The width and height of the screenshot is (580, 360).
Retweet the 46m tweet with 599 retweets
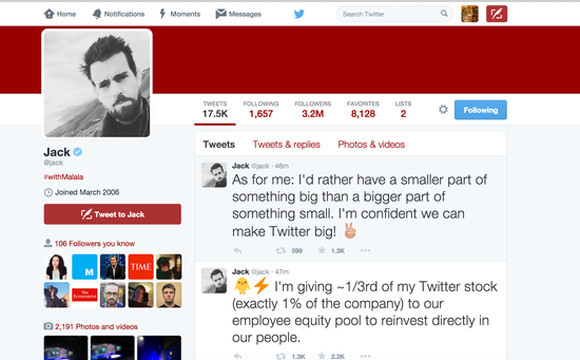[281, 251]
